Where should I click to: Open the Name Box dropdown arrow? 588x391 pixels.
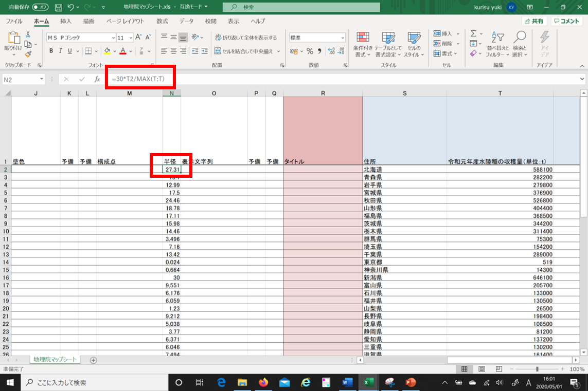41,80
